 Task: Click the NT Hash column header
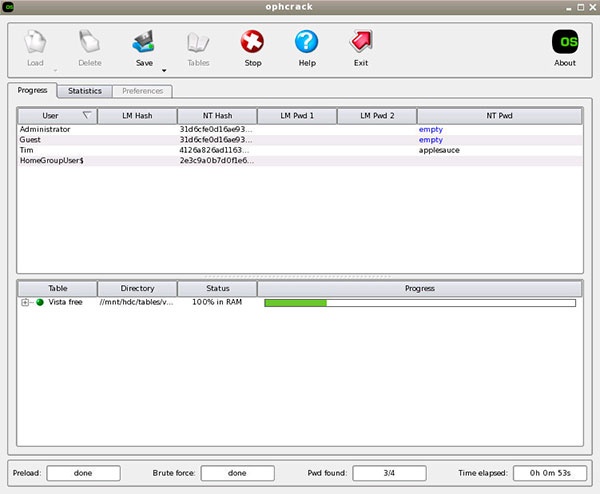click(x=216, y=116)
